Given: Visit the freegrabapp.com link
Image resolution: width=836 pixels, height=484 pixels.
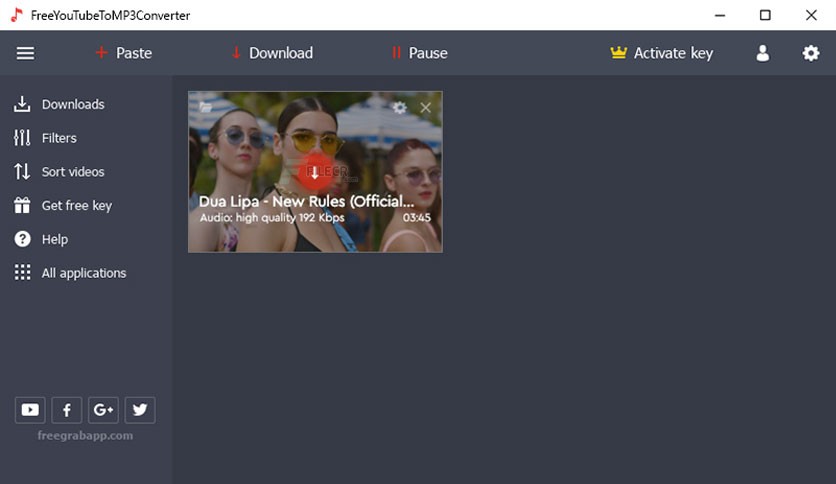Looking at the screenshot, I should 85,435.
